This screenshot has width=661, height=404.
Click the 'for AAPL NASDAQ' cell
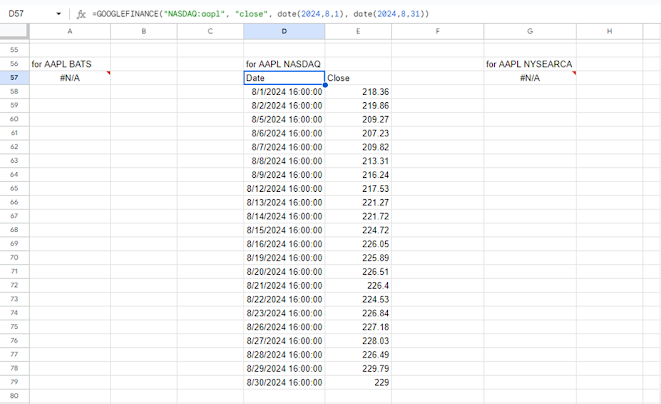[284, 64]
